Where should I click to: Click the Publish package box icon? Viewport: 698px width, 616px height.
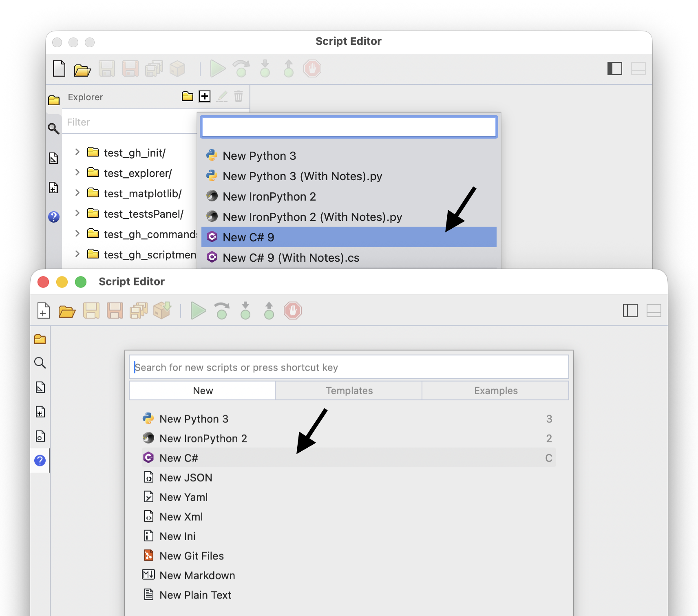pos(162,311)
